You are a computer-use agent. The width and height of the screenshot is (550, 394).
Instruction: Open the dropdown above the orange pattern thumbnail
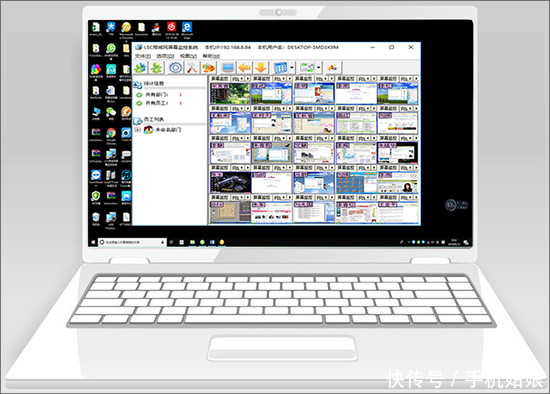[366, 168]
